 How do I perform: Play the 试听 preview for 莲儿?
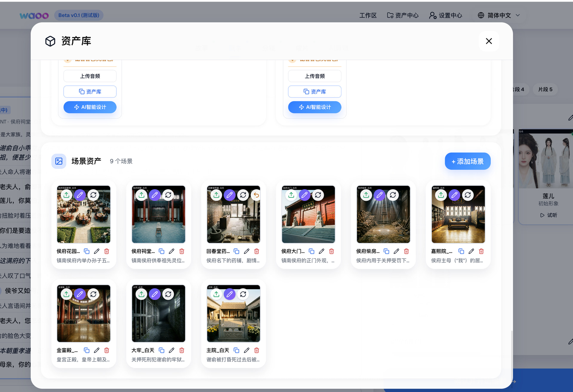point(549,215)
